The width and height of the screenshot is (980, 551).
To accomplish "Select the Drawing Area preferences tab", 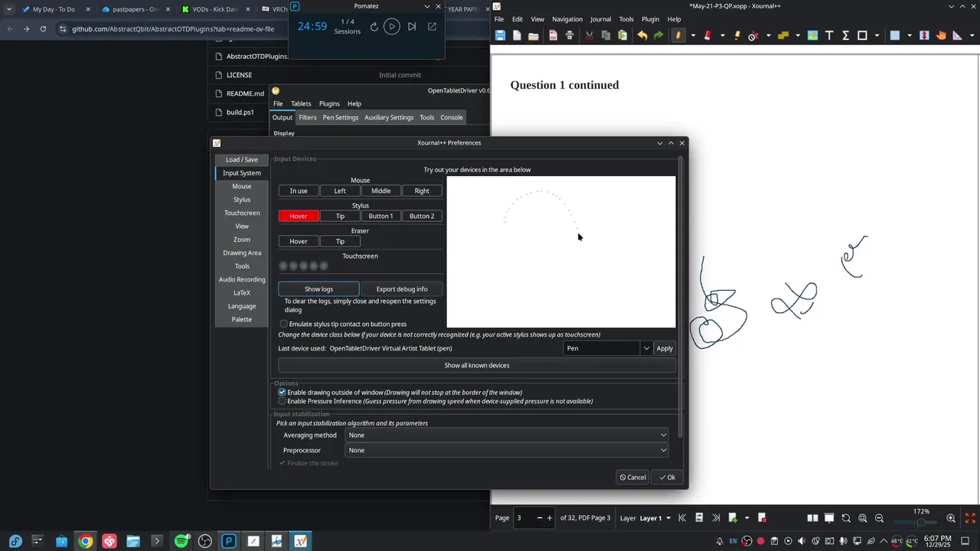I will [242, 253].
